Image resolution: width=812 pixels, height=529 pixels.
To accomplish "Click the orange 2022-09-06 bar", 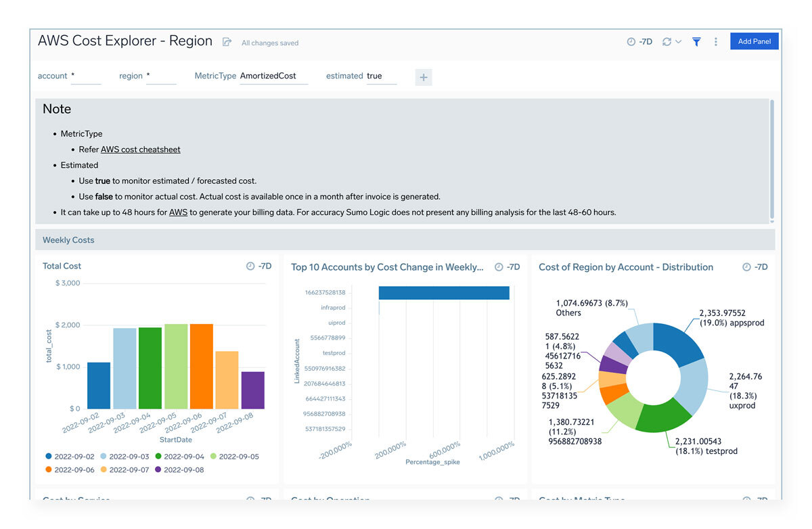I will (202, 366).
